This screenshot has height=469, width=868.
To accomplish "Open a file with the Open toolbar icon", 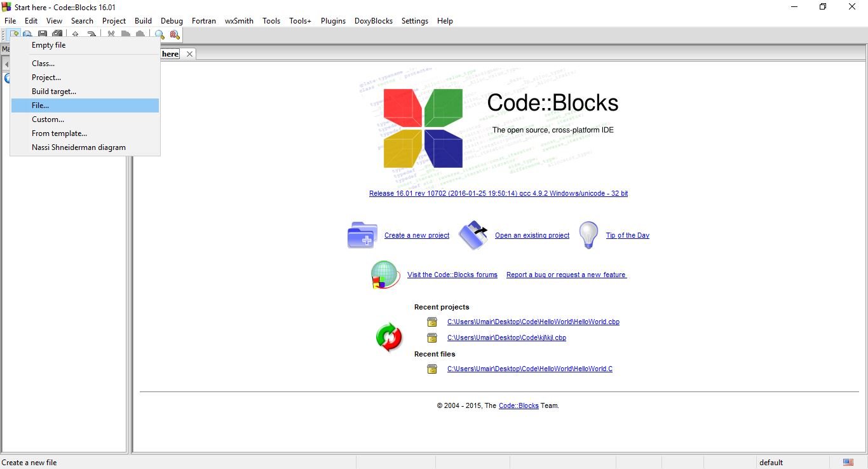I will point(27,35).
